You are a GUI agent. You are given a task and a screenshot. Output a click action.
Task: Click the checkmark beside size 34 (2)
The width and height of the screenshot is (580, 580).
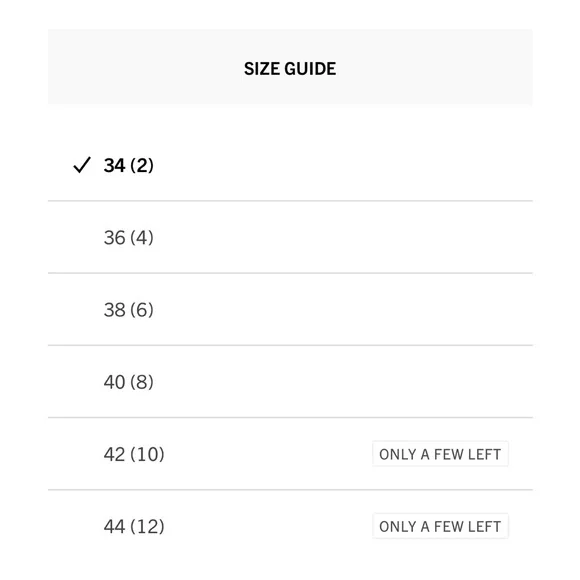[82, 165]
